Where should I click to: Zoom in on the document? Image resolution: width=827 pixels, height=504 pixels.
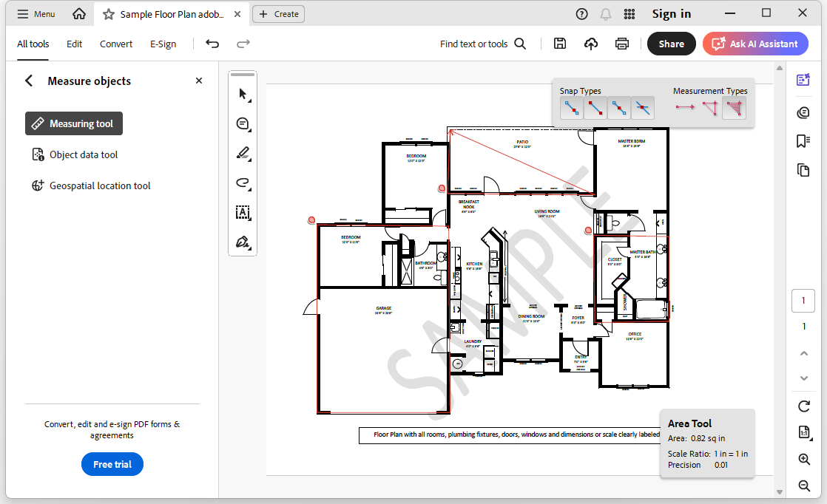[x=803, y=459]
